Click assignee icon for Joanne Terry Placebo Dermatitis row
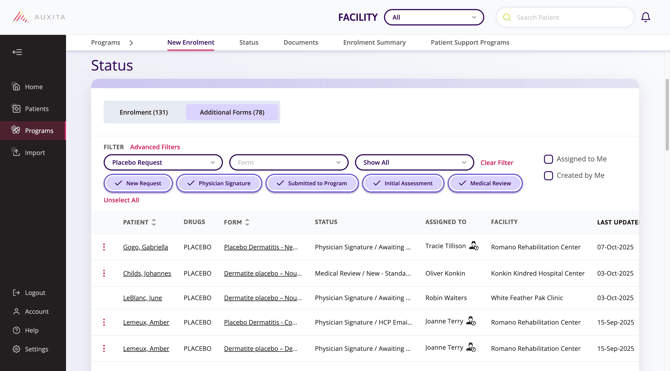 coord(471,321)
